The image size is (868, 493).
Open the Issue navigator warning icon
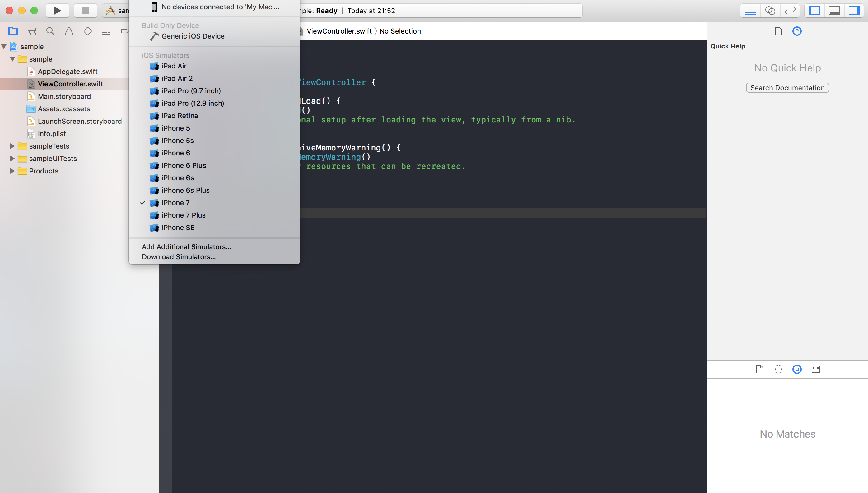pos(69,31)
